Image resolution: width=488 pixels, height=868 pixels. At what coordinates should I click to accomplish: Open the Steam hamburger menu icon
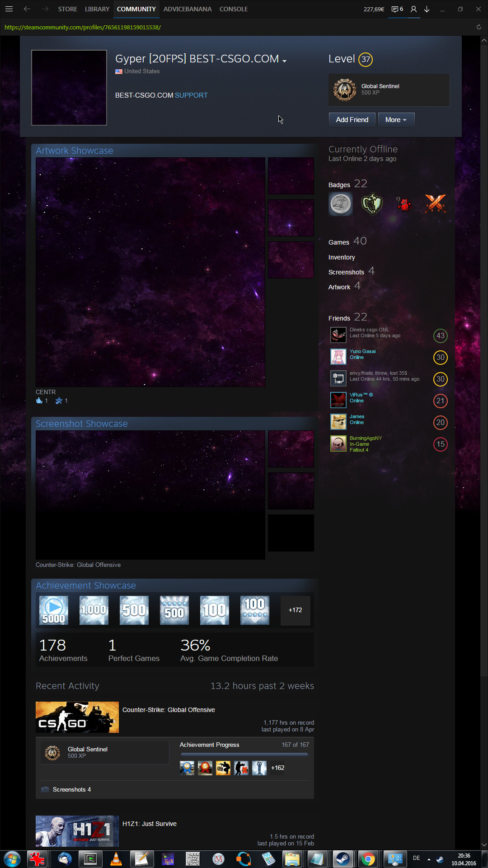pos(9,9)
